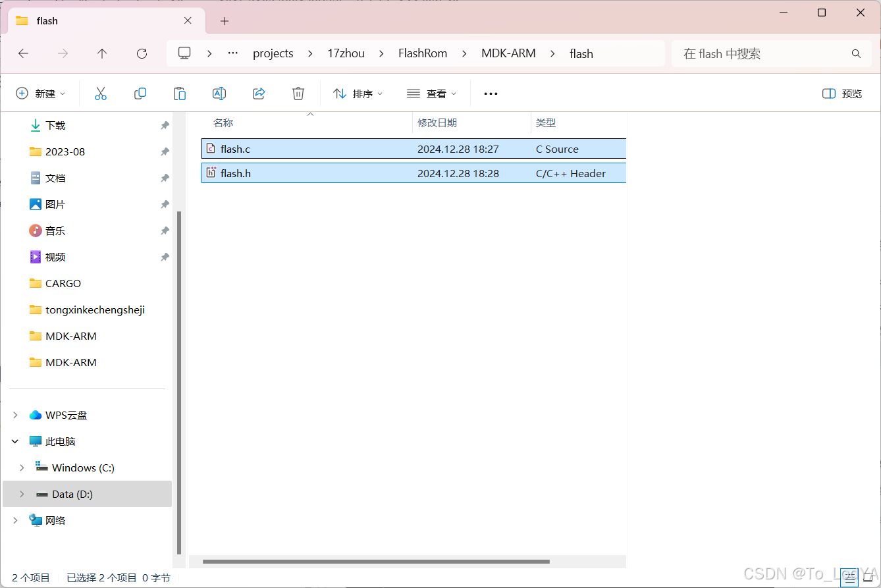Sort by 修改日期 column header
This screenshot has width=881, height=588.
[437, 122]
